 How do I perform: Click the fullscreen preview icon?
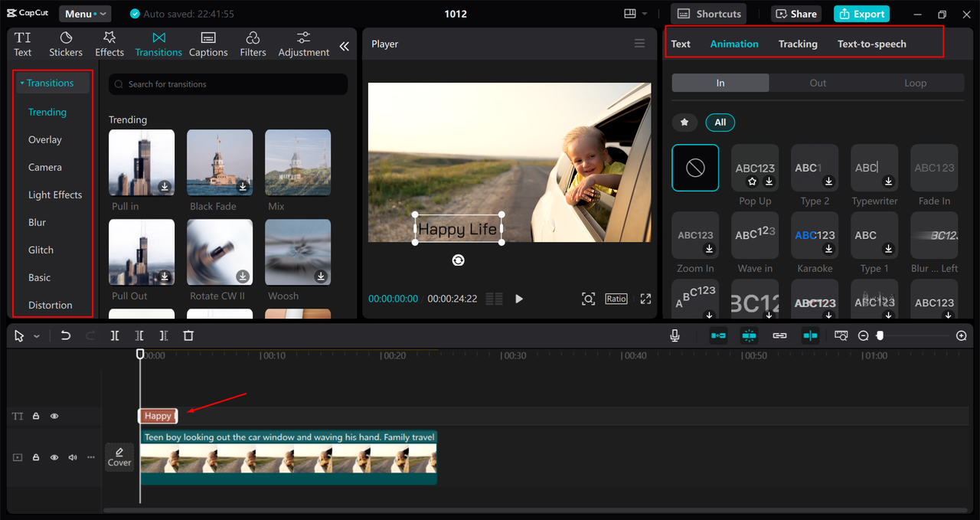click(x=645, y=299)
